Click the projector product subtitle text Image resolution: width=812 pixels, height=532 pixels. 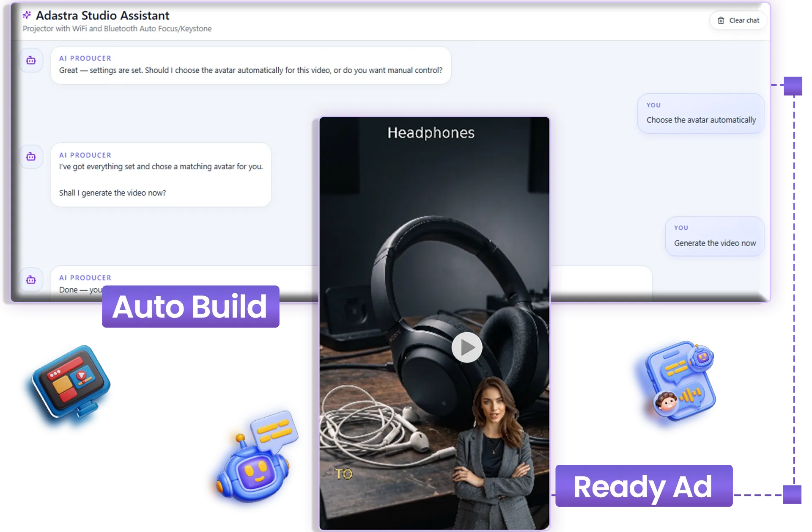117,28
